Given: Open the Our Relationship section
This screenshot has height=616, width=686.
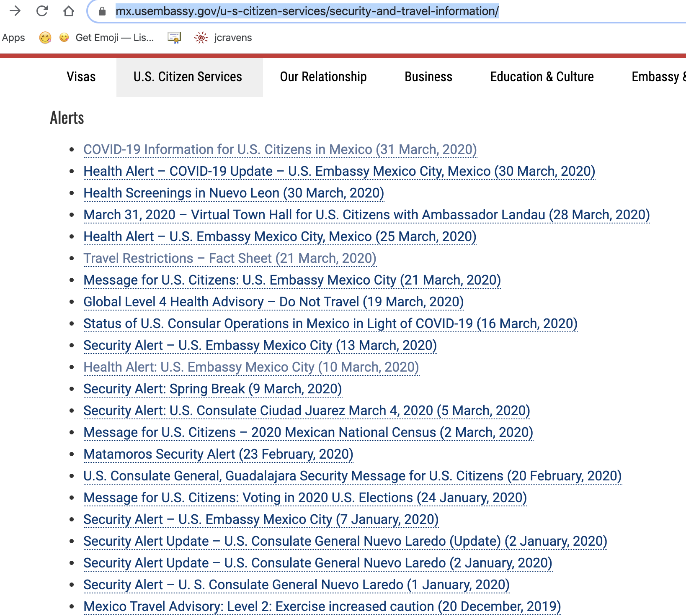Looking at the screenshot, I should pyautogui.click(x=323, y=77).
